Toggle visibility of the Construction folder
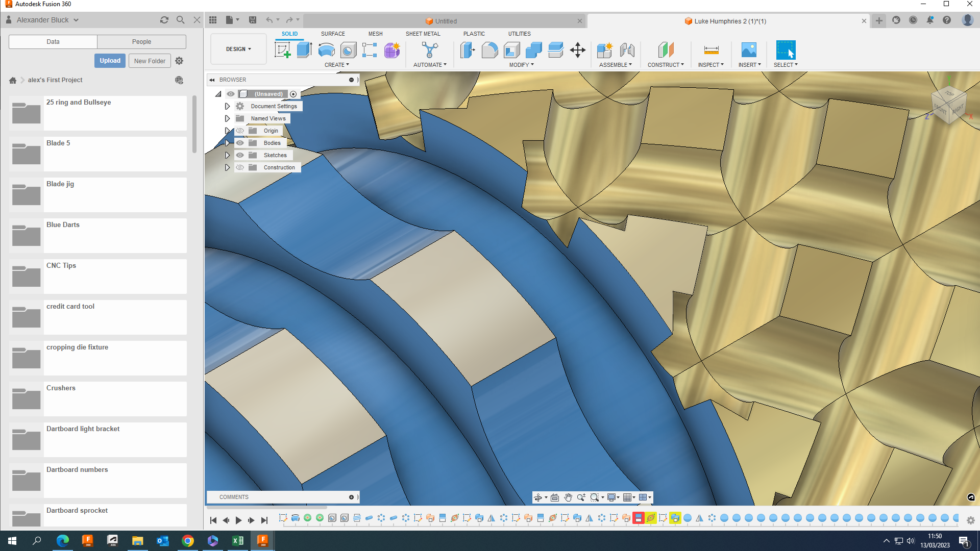 (240, 167)
